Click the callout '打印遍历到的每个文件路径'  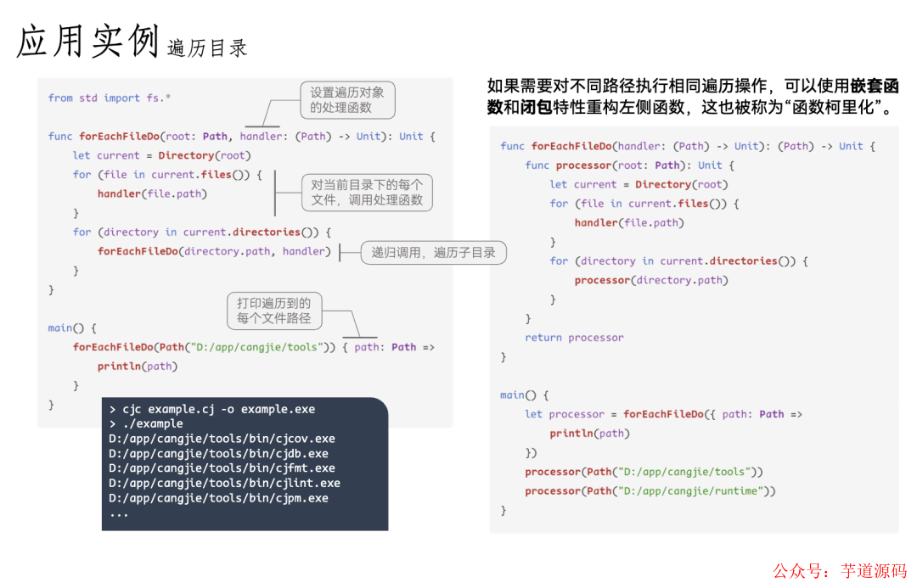[x=274, y=311]
